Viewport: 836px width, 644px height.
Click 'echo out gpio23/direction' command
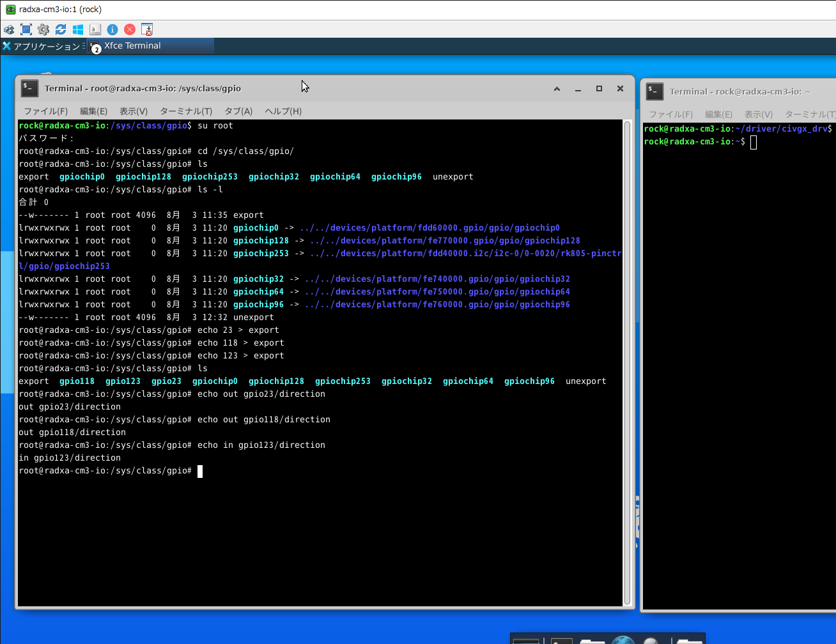point(261,394)
